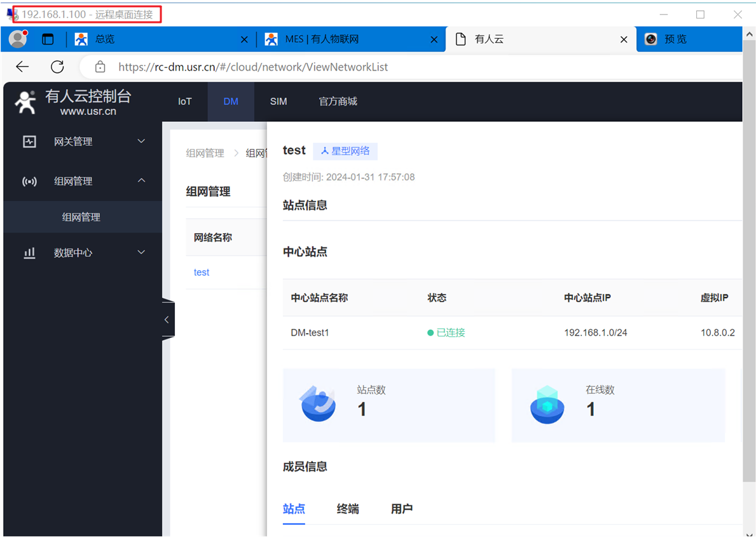The height and width of the screenshot is (537, 756).
Task: Open the browser profile avatar
Action: (x=18, y=39)
